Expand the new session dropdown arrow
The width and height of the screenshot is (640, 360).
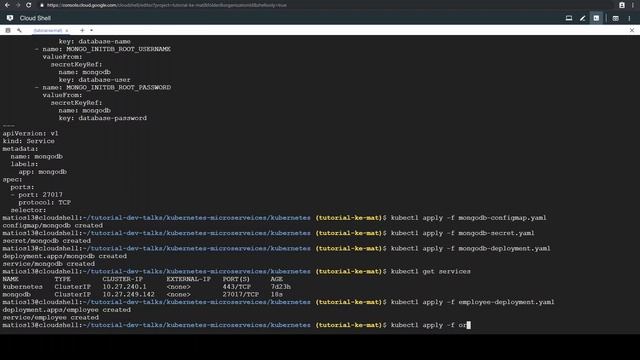tap(91, 30)
